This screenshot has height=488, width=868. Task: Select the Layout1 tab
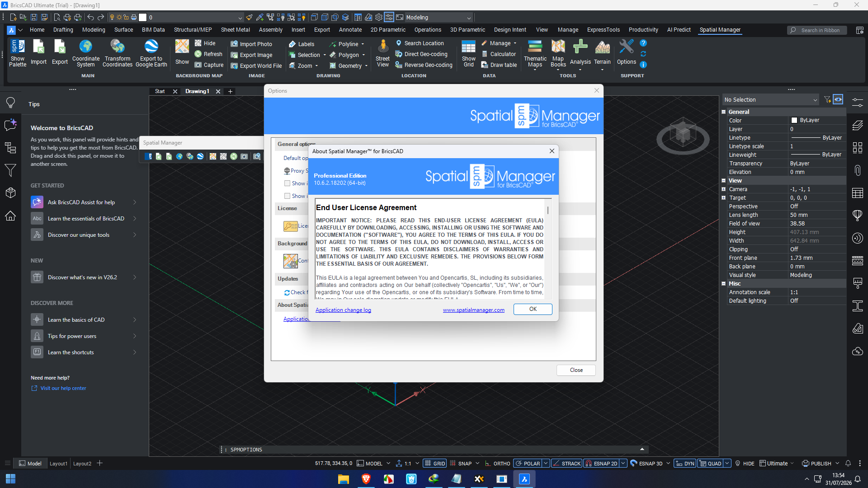58,463
